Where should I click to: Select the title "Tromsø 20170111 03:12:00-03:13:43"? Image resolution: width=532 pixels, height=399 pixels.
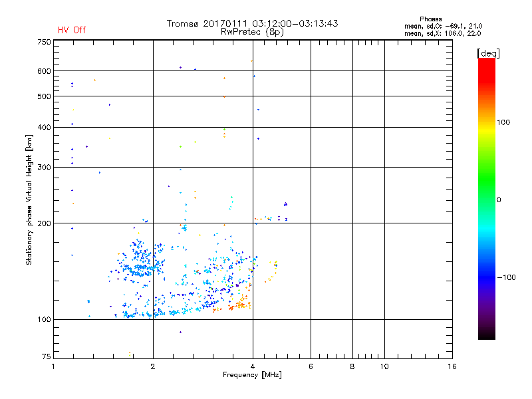252,23
